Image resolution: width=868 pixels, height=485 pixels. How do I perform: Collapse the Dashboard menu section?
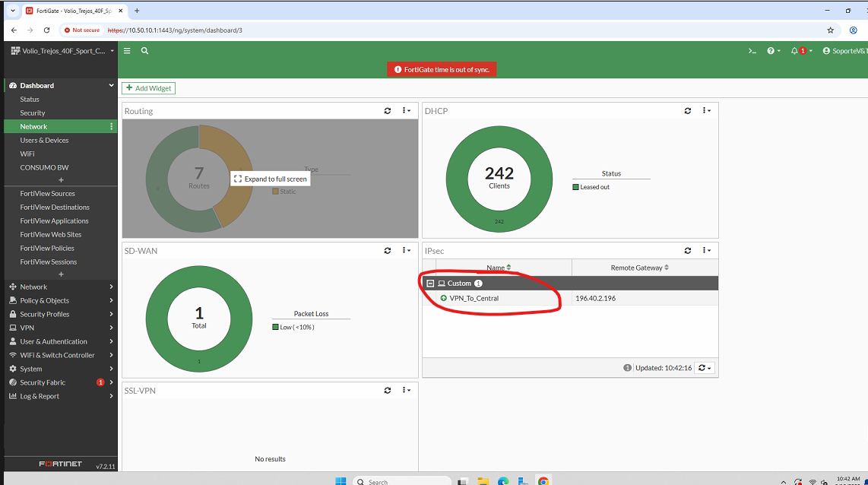tap(111, 86)
